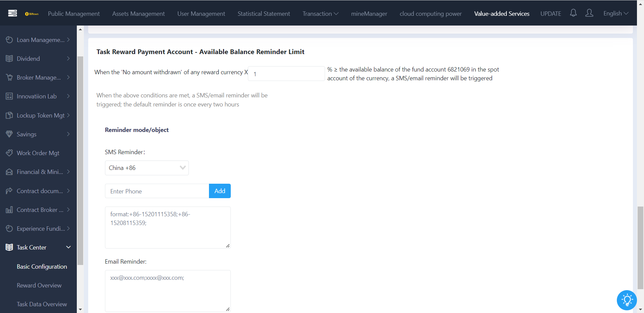Open Task Data Overview submenu item
This screenshot has width=644, height=313.
tap(42, 304)
